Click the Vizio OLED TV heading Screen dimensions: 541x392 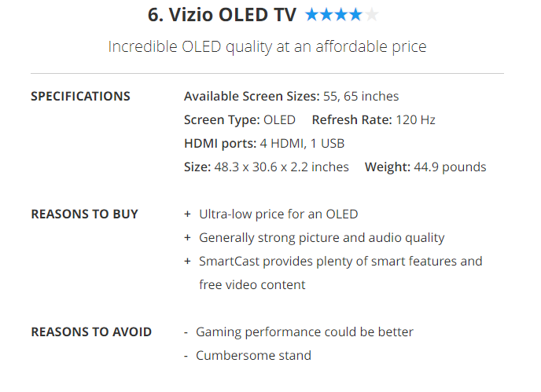click(223, 15)
